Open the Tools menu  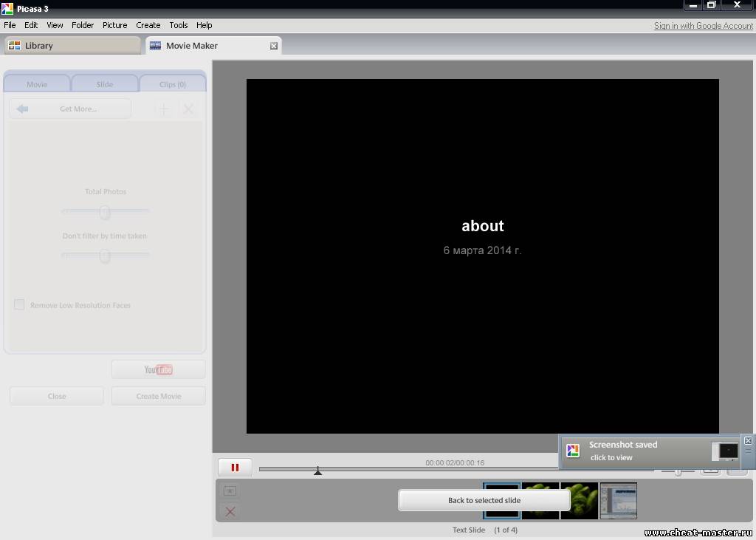[x=179, y=25]
